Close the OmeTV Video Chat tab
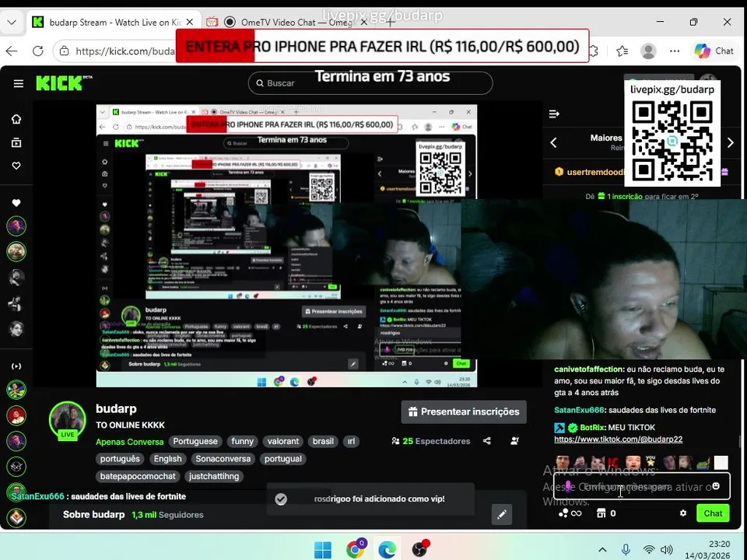 [x=364, y=23]
